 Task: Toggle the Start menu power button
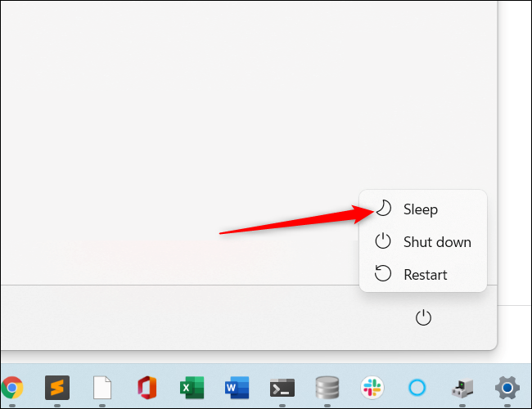click(x=423, y=317)
